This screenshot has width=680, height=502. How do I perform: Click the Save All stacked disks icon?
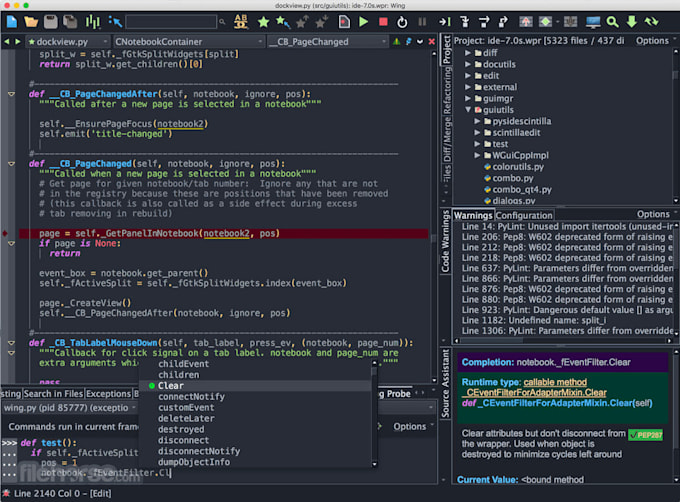click(x=70, y=21)
